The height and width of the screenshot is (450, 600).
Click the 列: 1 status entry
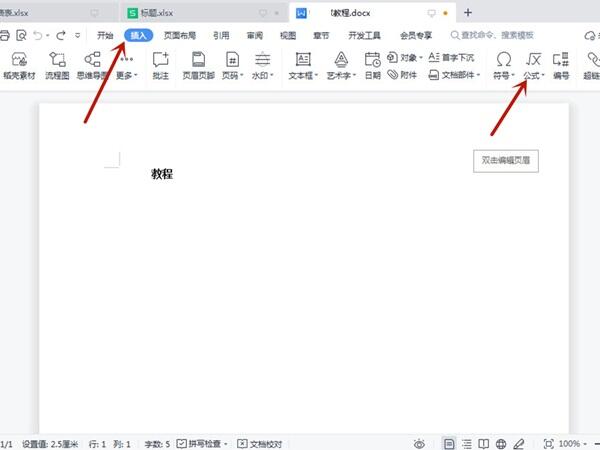(x=122, y=444)
